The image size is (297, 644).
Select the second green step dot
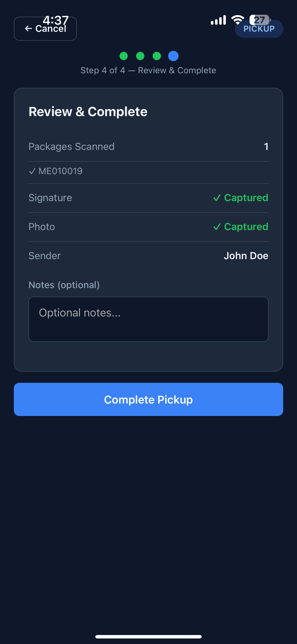[x=140, y=56]
